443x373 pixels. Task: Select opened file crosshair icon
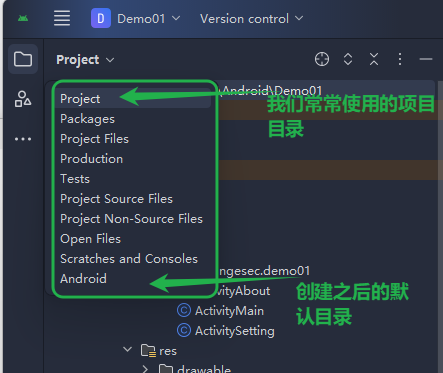click(322, 59)
